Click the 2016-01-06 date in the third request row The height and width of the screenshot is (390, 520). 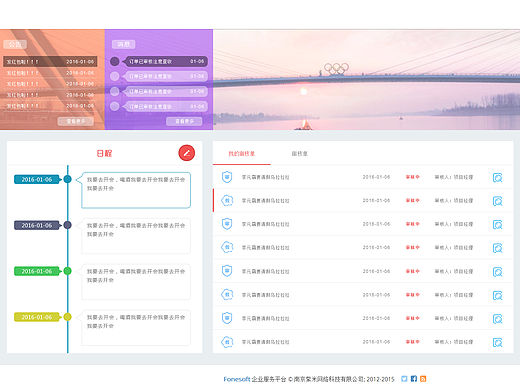[376, 224]
